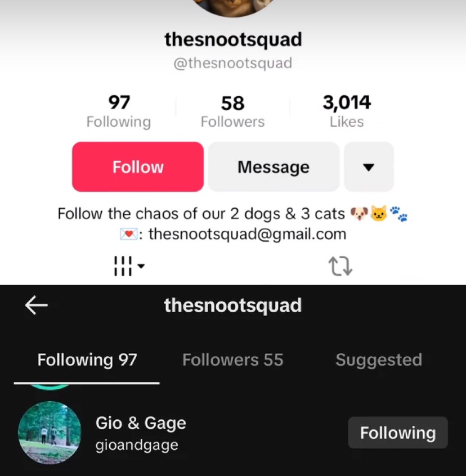466x476 pixels.
Task: Click the Gio & Gage name
Action: tap(141, 423)
